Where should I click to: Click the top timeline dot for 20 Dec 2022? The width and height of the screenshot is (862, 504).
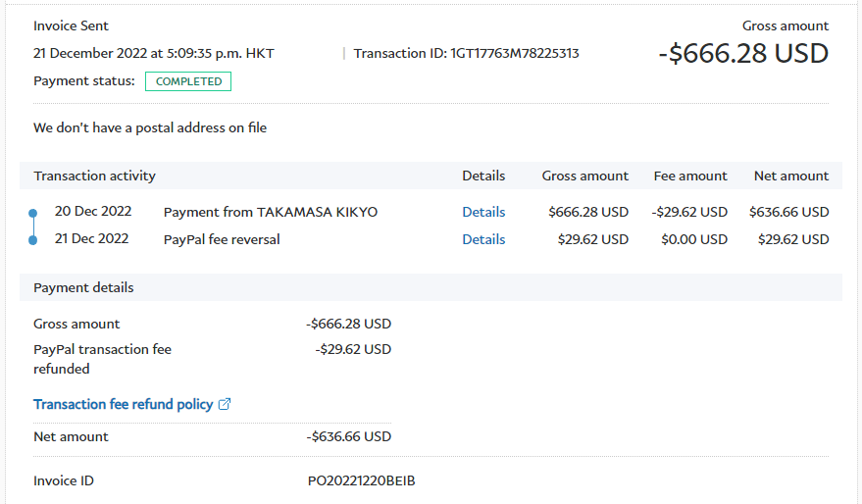(32, 213)
